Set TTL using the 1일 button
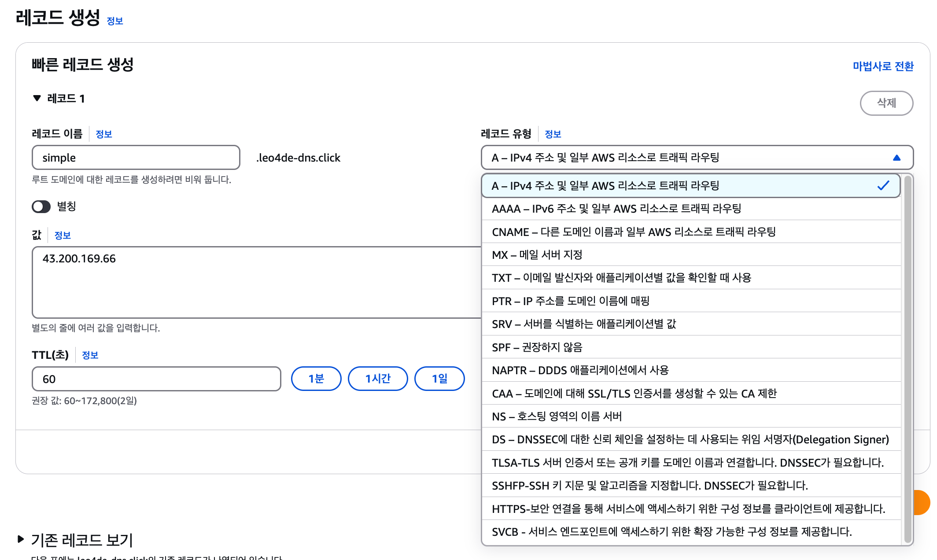937x560 pixels. [439, 379]
